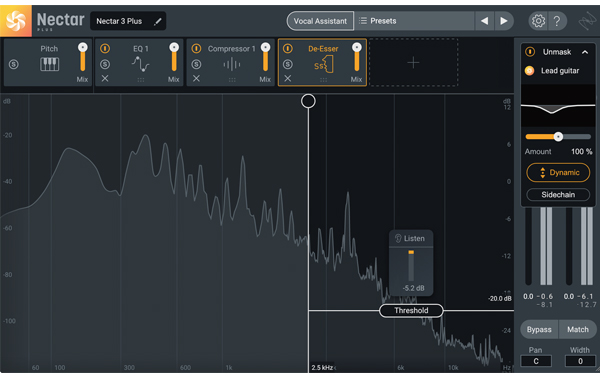Remove the Compressor 1 module
The image size is (600, 380).
[196, 78]
